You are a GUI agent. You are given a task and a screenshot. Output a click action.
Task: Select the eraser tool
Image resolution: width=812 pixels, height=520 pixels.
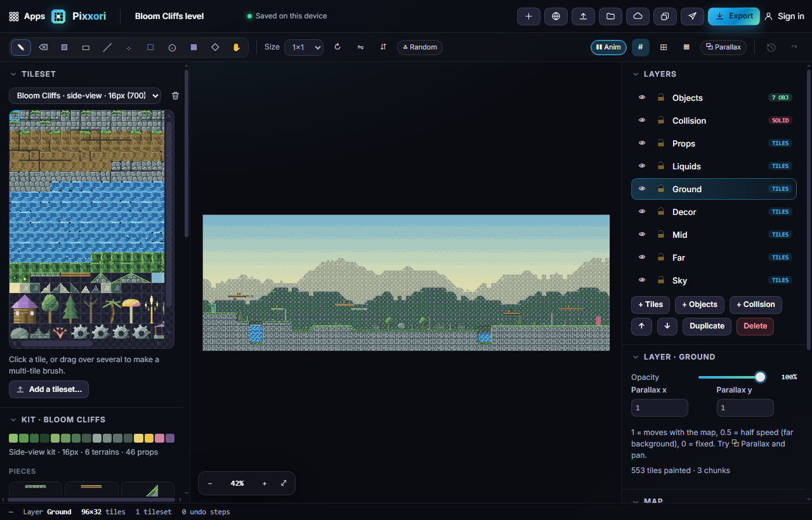43,47
